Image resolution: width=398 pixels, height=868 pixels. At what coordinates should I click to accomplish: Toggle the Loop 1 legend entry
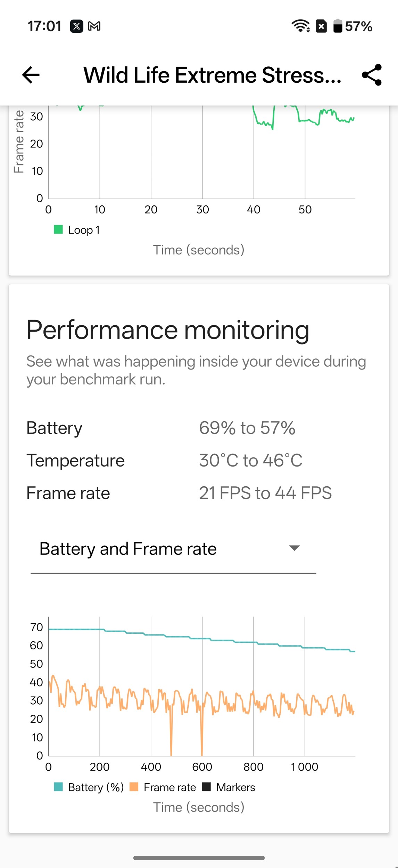[77, 230]
